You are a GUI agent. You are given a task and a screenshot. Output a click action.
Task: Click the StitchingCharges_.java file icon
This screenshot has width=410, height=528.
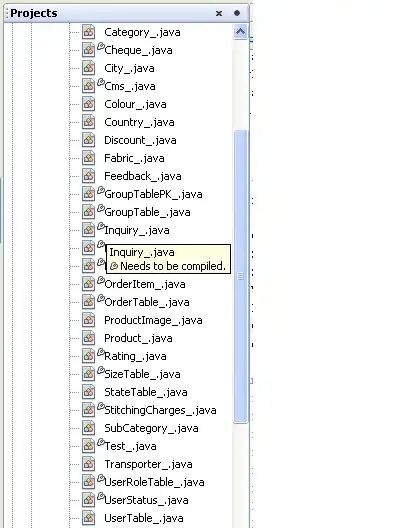(89, 410)
